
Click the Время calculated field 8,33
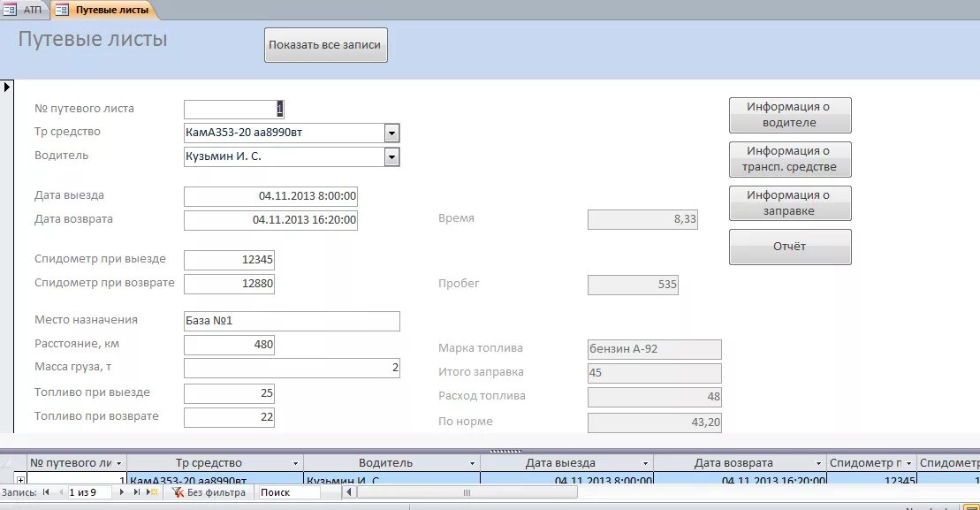pos(642,219)
